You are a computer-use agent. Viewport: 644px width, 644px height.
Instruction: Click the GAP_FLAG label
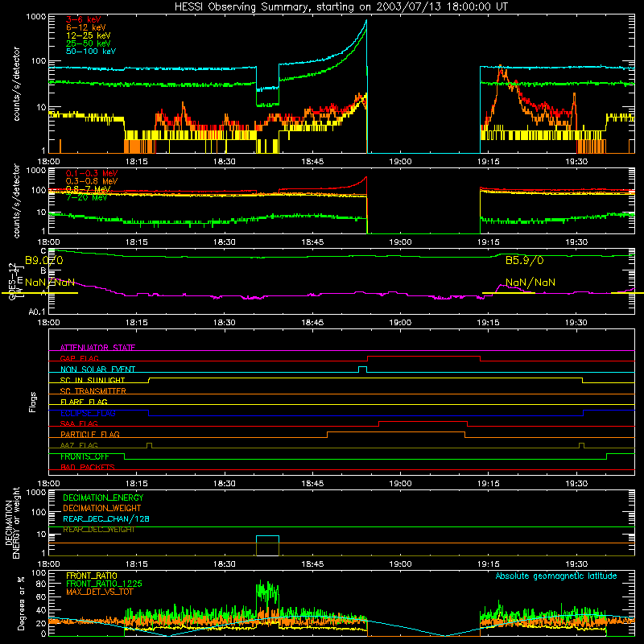[x=79, y=358]
